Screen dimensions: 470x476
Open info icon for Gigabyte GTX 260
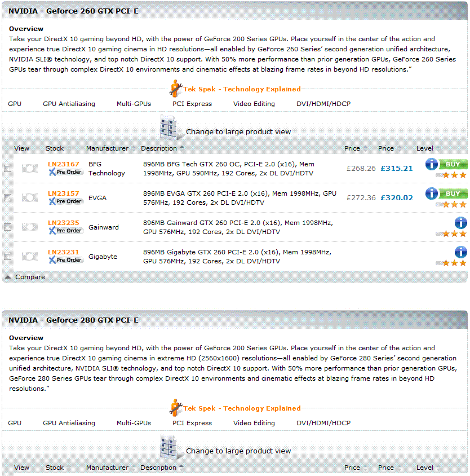point(460,252)
